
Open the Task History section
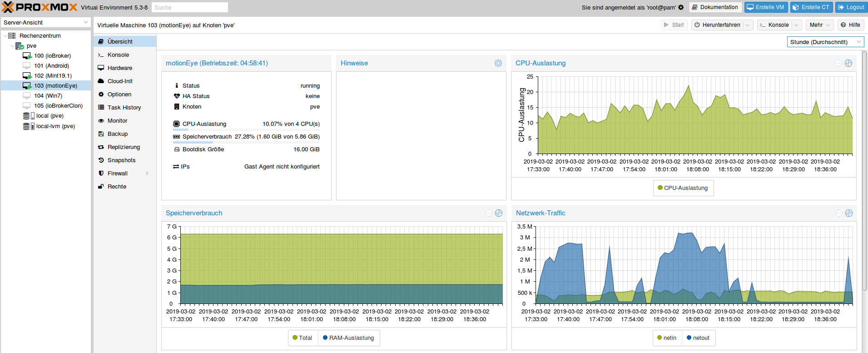pyautogui.click(x=125, y=108)
